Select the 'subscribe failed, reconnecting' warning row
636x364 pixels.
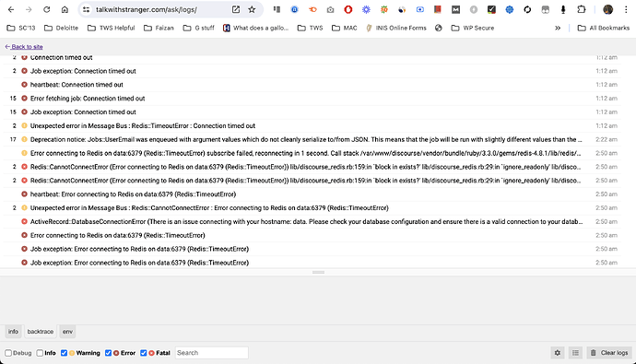[x=312, y=153]
